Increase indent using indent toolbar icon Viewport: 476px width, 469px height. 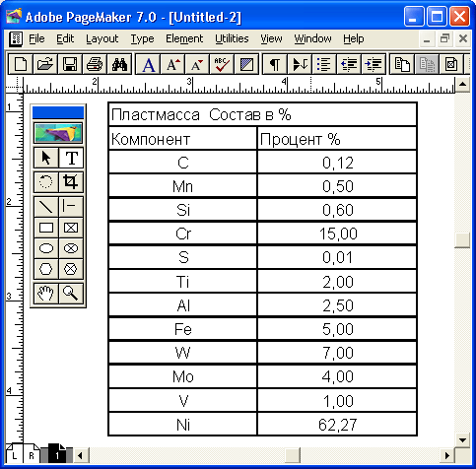[x=374, y=64]
